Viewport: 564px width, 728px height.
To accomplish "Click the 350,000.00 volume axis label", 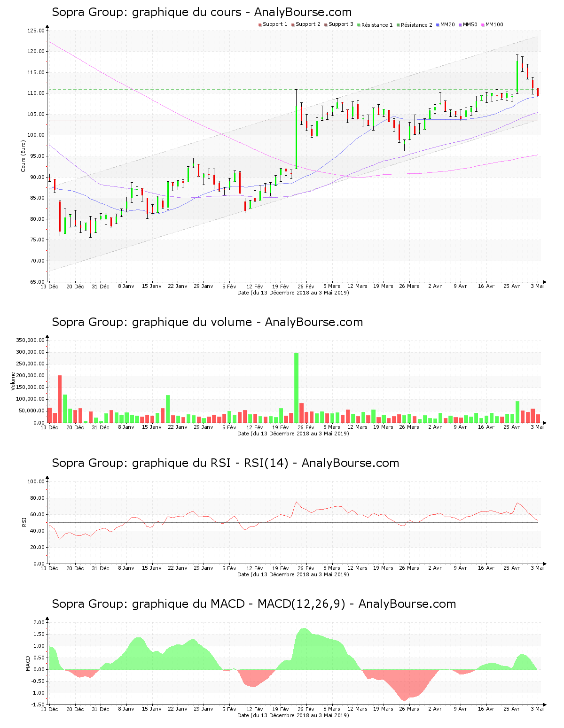I will pos(30,340).
